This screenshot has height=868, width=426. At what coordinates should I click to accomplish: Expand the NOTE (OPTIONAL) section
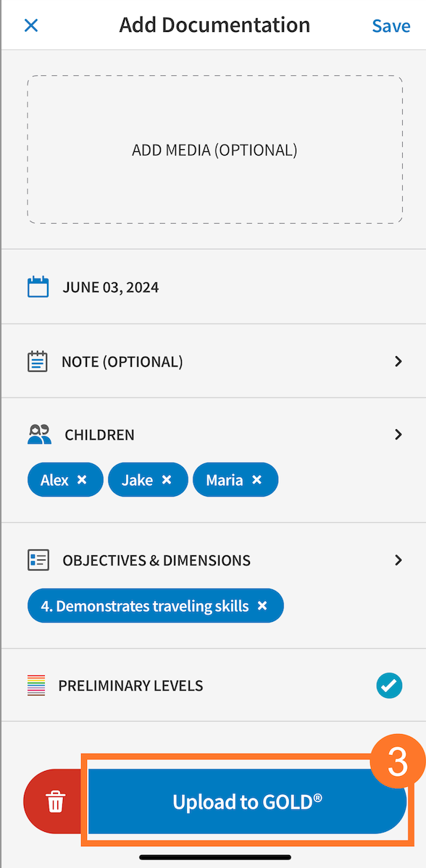398,361
